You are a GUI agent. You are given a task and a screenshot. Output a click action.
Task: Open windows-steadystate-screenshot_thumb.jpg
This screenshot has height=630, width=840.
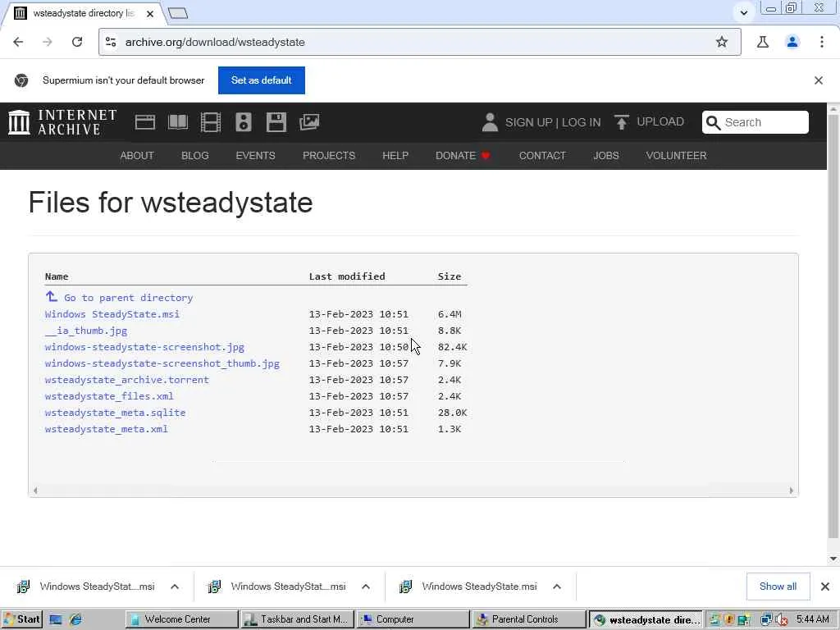162,363
